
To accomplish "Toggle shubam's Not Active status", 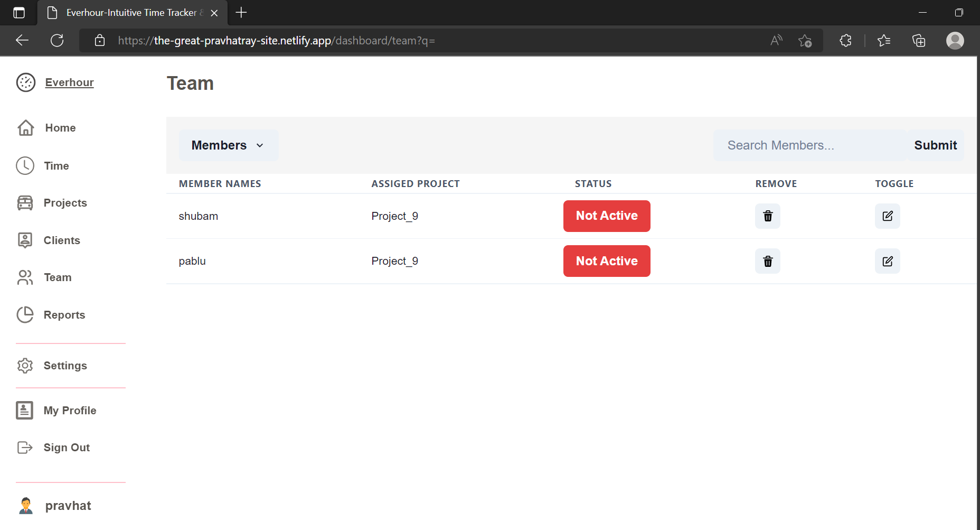I will (607, 216).
